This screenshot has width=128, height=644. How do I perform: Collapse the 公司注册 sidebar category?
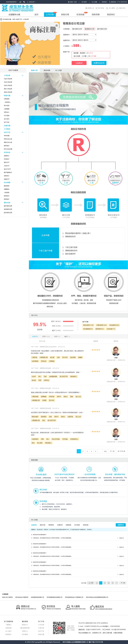22,75
